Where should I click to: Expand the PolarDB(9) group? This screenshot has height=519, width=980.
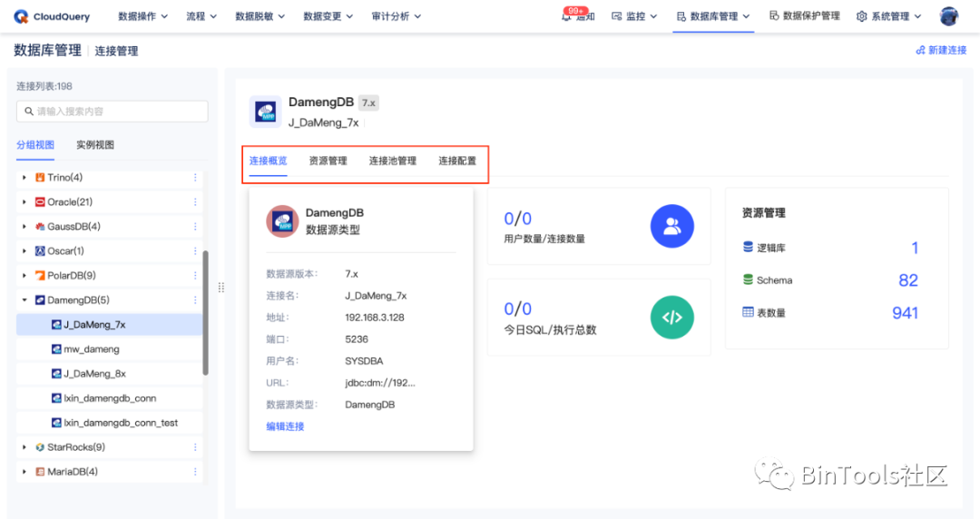[24, 275]
